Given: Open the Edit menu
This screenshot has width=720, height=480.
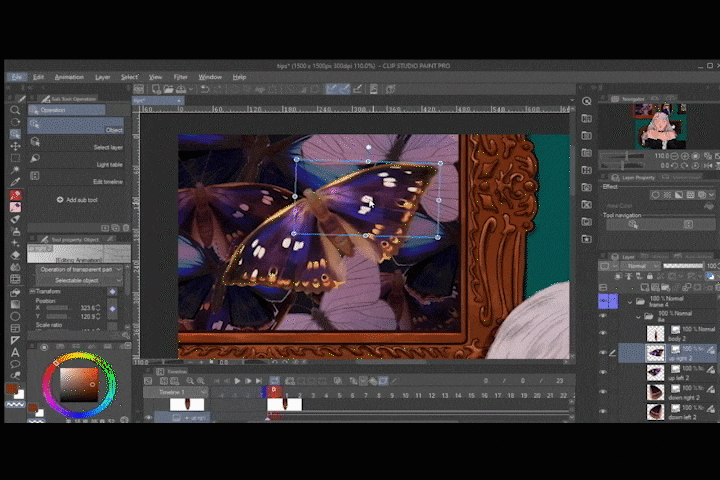Looking at the screenshot, I should click(39, 77).
